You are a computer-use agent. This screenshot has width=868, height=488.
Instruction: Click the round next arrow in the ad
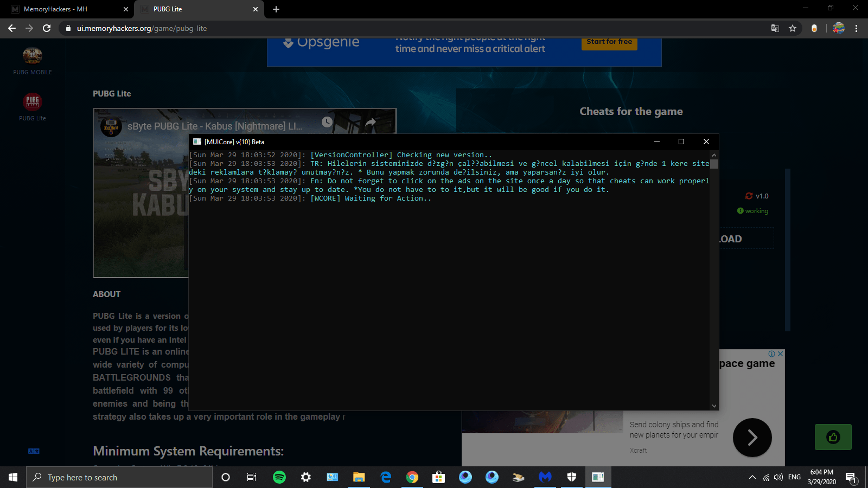point(752,437)
